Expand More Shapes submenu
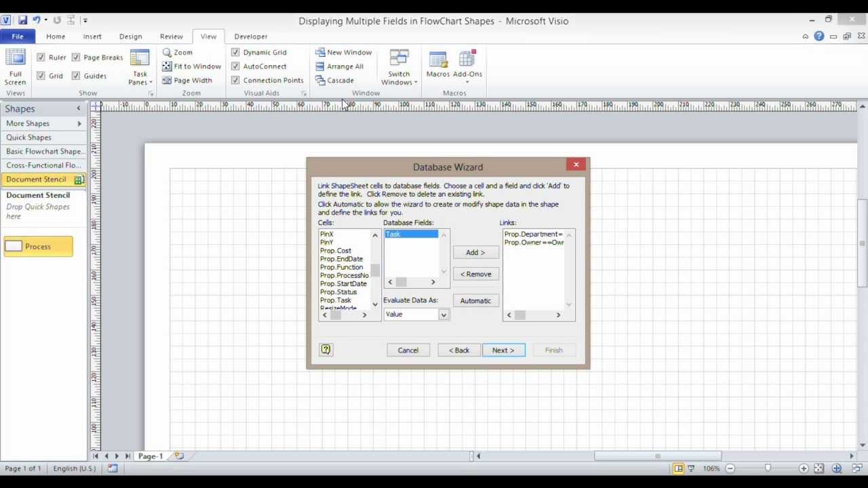The width and height of the screenshot is (868, 488). pyautogui.click(x=79, y=123)
